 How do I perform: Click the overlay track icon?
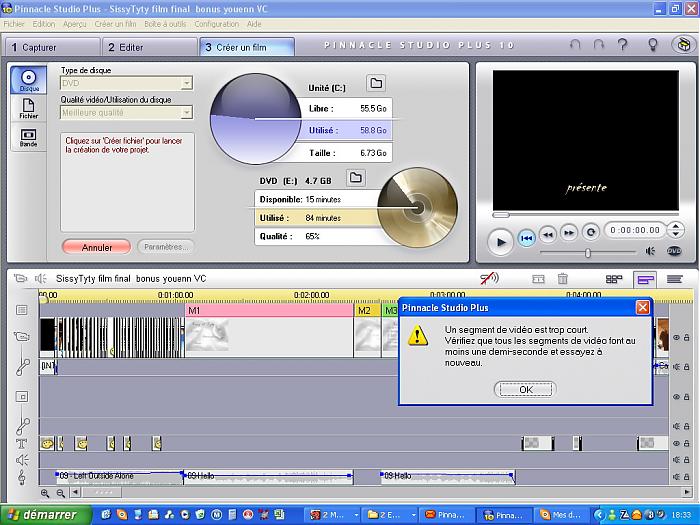[22, 396]
